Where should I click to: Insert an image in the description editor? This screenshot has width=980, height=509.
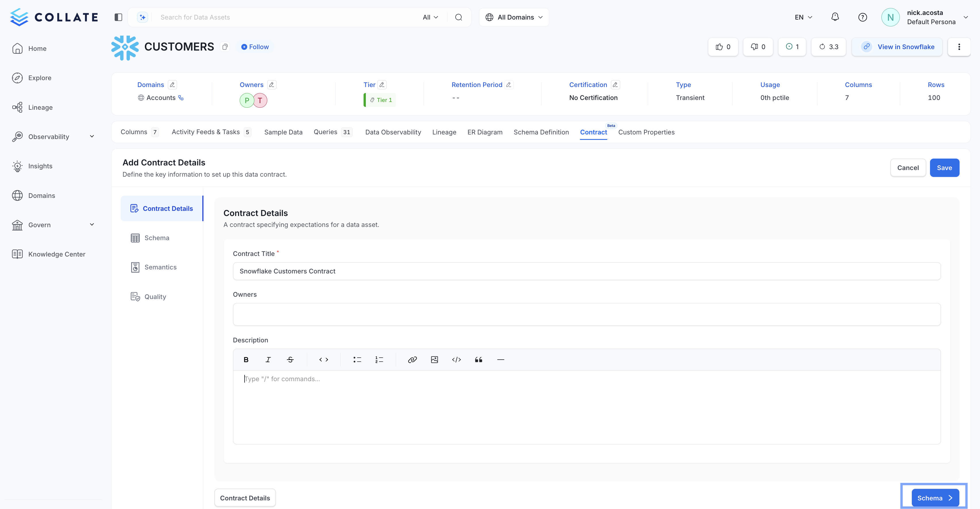(434, 359)
